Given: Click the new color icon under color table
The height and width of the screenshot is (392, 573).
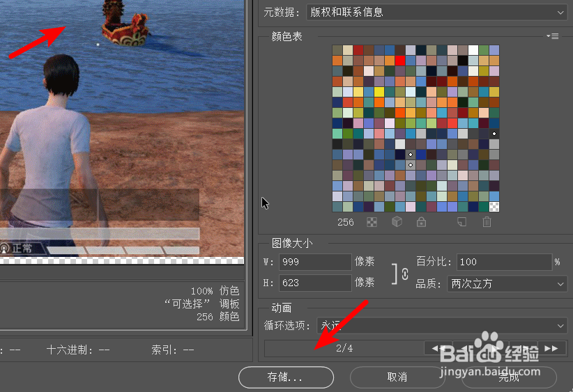Looking at the screenshot, I should coord(462,221).
